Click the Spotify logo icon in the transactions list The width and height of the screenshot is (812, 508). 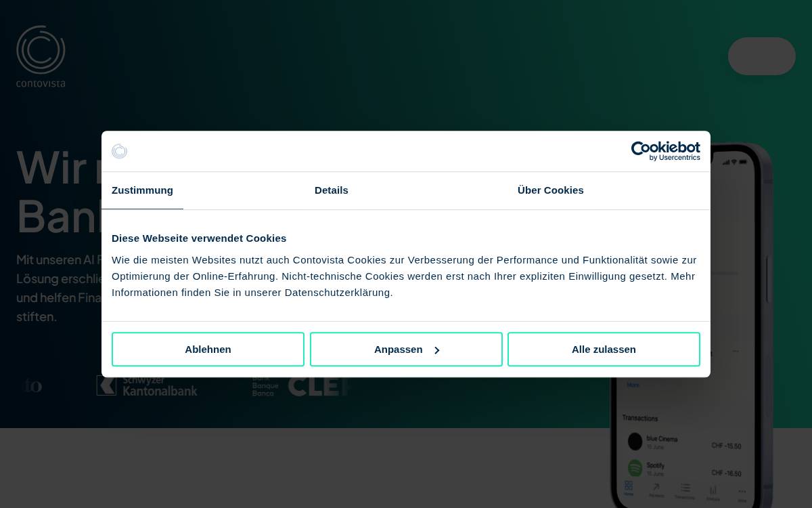point(635,467)
